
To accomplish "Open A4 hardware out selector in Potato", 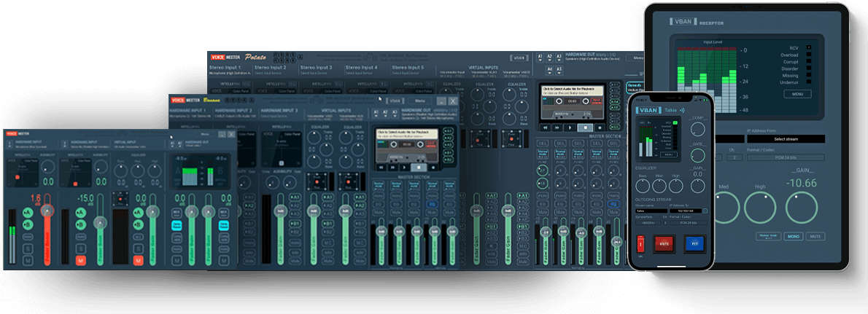I will click(550, 70).
